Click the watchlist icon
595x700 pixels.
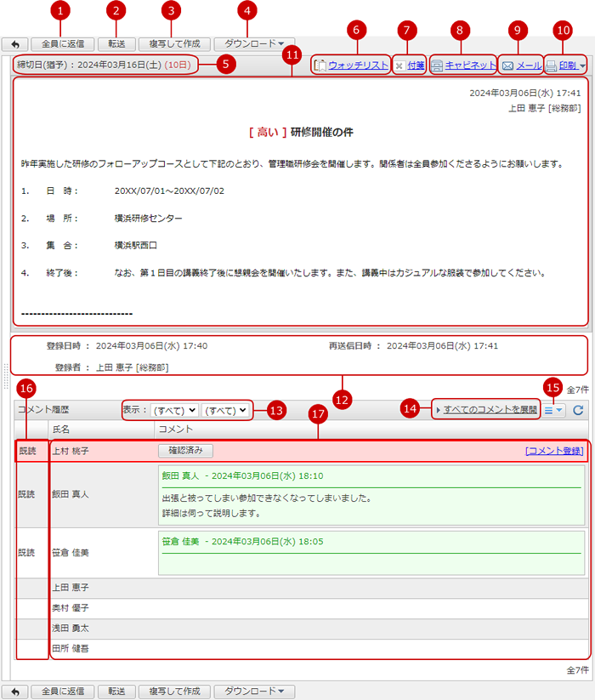click(x=320, y=65)
